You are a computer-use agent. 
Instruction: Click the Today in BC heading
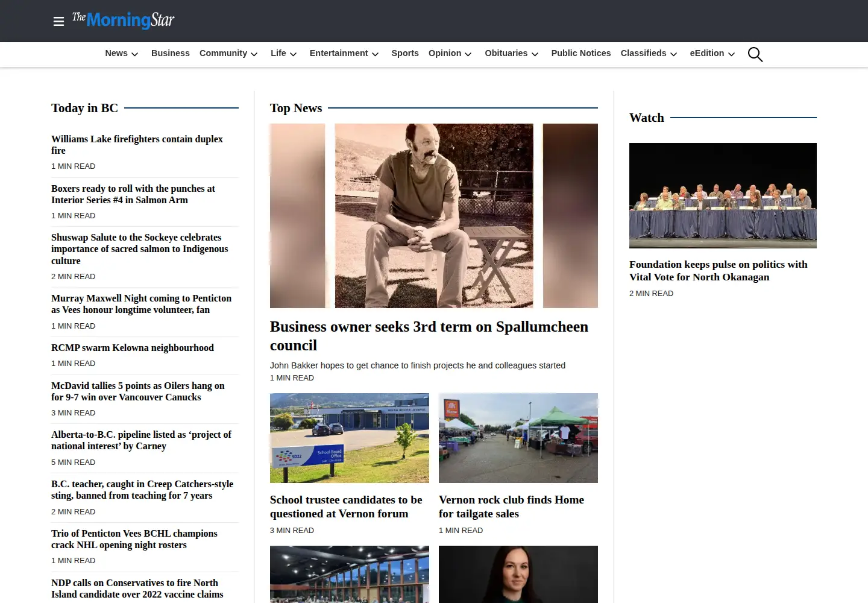click(x=84, y=108)
